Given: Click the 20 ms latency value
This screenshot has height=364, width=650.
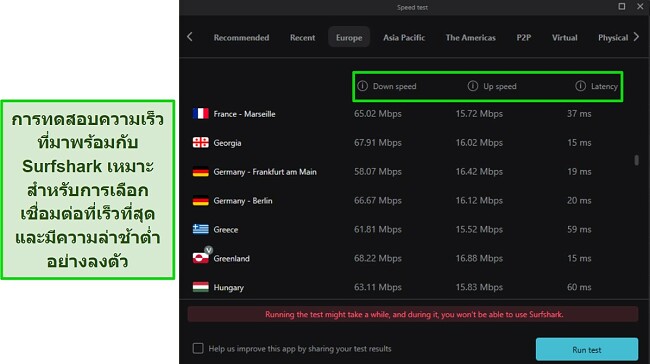Looking at the screenshot, I should tap(579, 201).
